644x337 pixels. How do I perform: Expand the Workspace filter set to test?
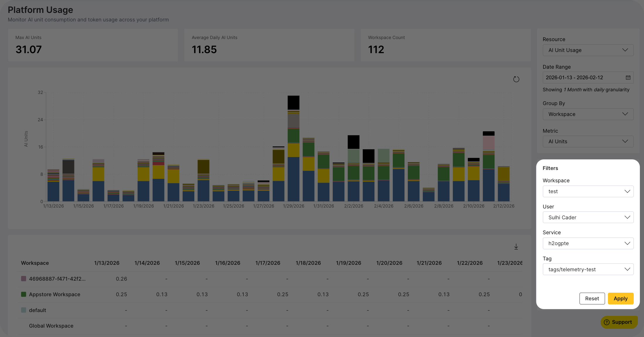[x=588, y=191]
